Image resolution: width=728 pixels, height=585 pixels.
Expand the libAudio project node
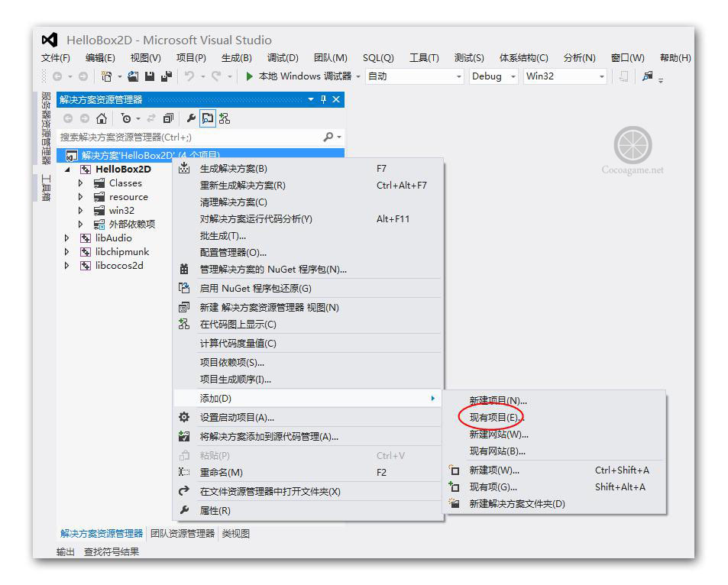coord(67,238)
